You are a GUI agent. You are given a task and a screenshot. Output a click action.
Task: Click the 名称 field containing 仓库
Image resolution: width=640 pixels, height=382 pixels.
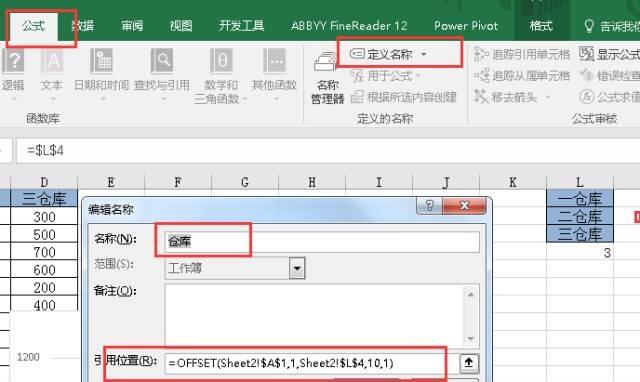(x=322, y=242)
